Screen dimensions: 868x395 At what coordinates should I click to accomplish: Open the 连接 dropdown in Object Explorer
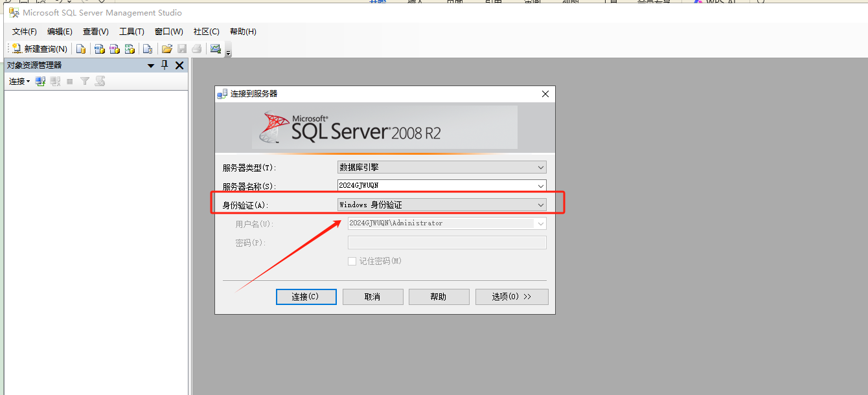tap(19, 81)
